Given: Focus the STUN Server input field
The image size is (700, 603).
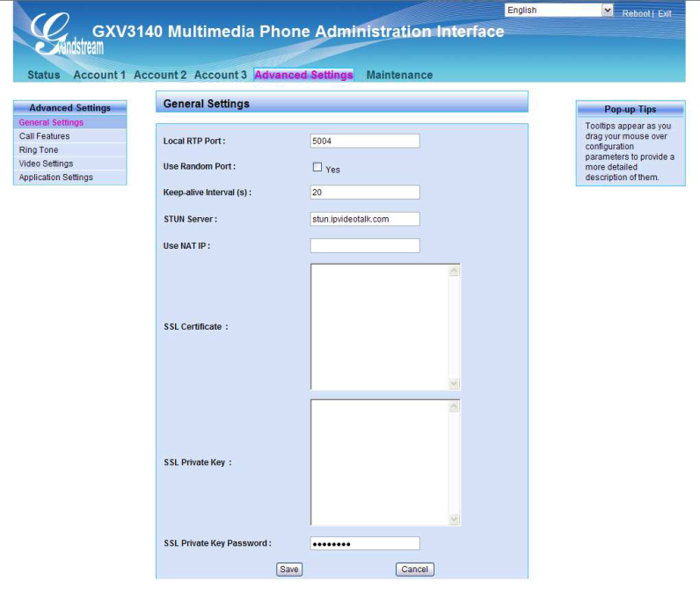Looking at the screenshot, I should [x=364, y=219].
